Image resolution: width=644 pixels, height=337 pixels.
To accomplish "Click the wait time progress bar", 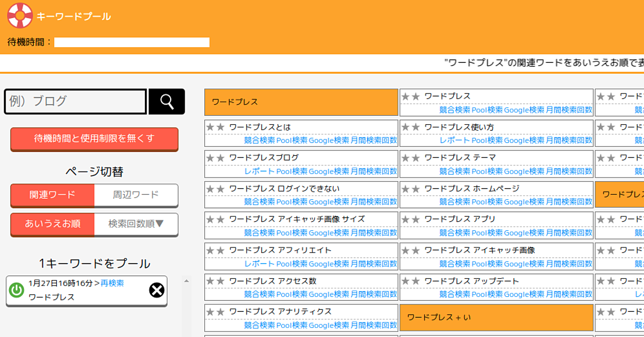I will 132,42.
